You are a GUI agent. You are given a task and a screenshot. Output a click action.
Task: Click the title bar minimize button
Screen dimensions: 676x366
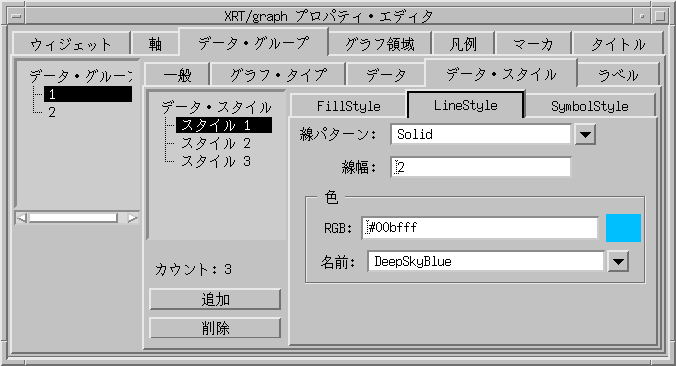(642, 16)
